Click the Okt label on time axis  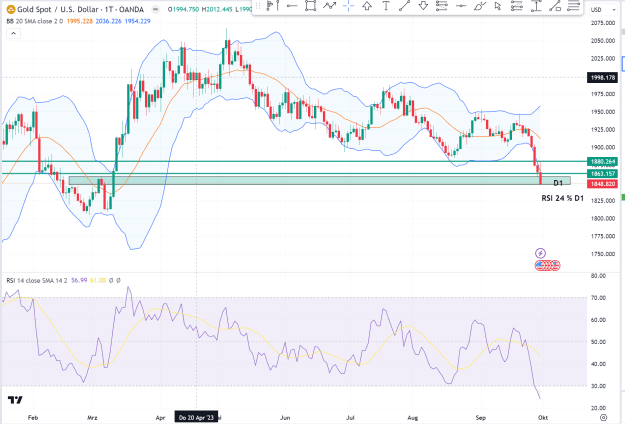[543, 418]
